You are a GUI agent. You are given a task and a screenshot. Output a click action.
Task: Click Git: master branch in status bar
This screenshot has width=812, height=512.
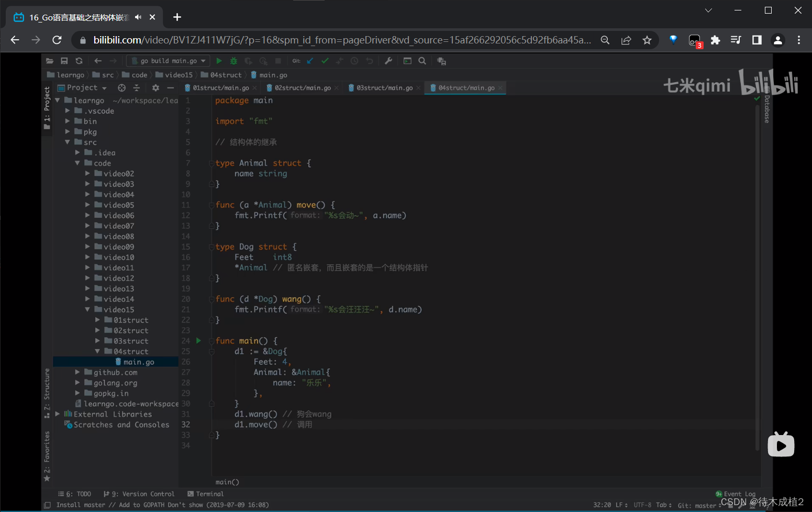[700, 505]
